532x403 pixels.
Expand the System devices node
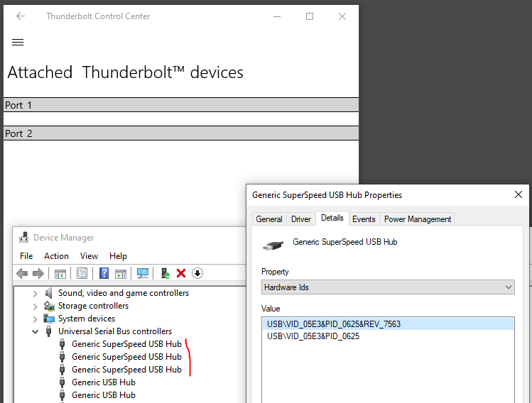35,319
